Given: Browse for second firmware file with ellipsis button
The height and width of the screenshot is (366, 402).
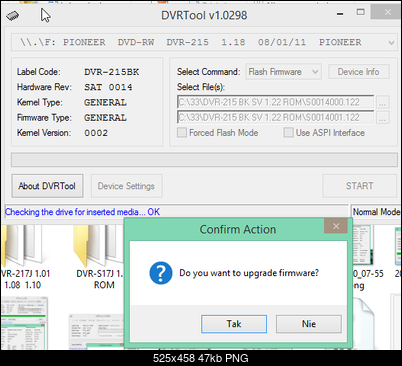Looking at the screenshot, I should [x=382, y=117].
